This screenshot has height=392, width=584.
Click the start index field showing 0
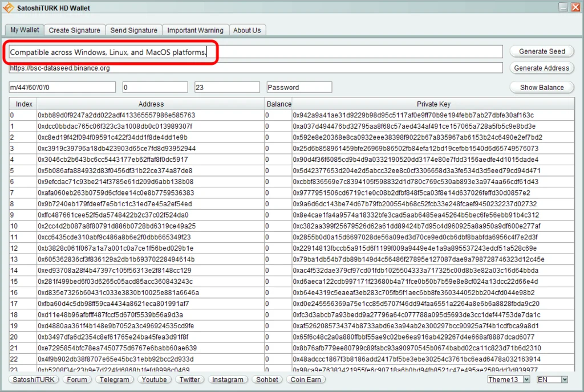point(155,87)
